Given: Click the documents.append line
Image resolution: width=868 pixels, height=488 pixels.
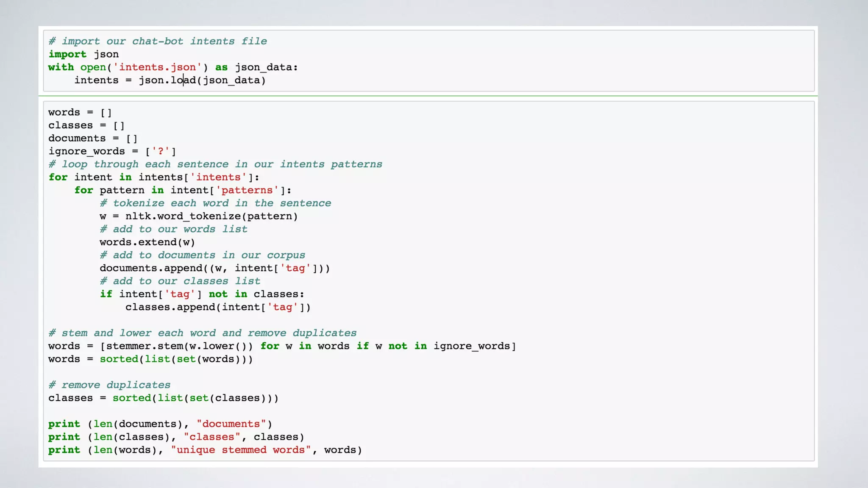Looking at the screenshot, I should [x=214, y=268].
